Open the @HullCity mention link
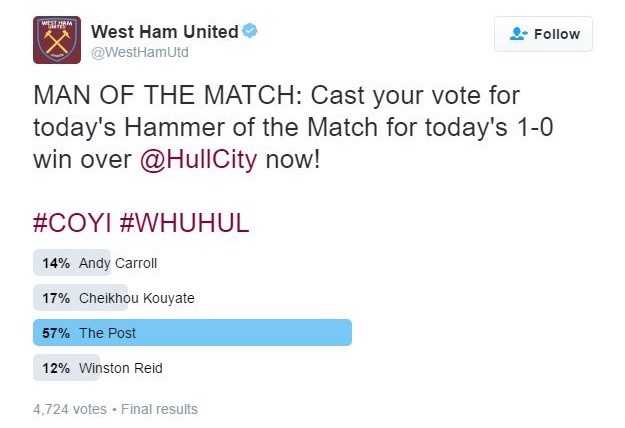625x428 pixels. (199, 159)
